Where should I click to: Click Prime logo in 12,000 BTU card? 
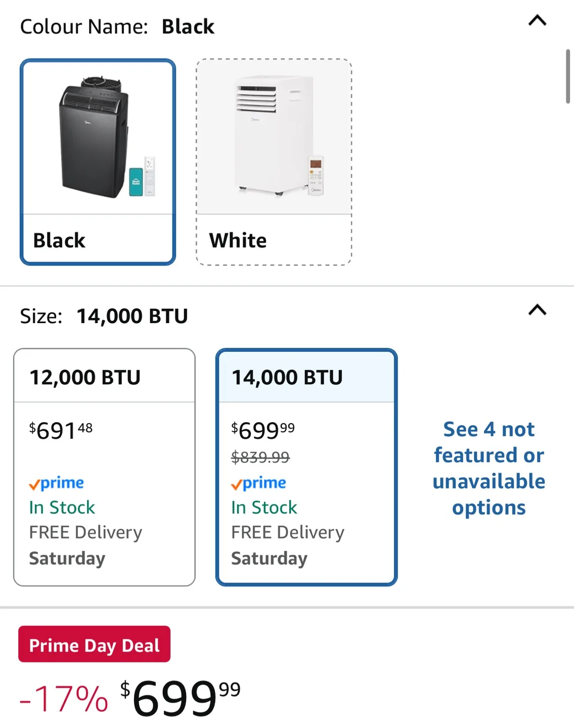pos(57,483)
